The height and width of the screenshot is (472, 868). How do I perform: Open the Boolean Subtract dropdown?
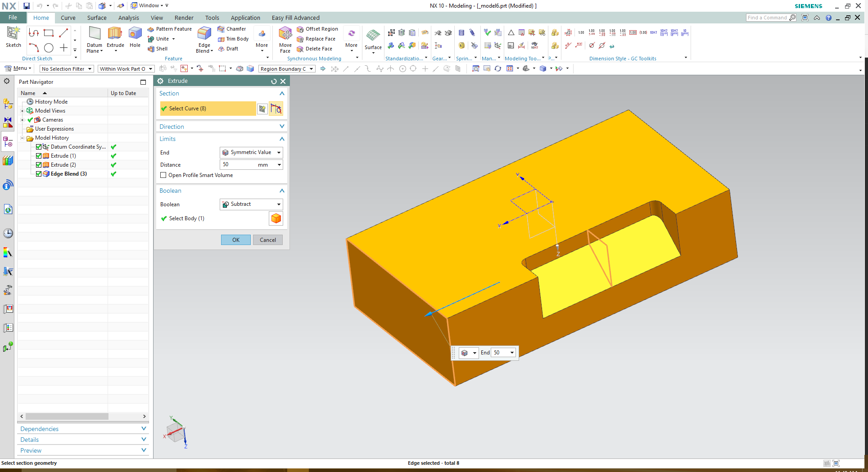[251, 204]
